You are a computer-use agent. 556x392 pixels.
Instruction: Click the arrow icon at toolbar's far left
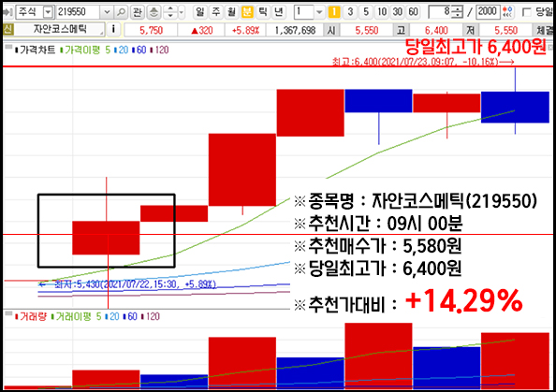(x=7, y=12)
